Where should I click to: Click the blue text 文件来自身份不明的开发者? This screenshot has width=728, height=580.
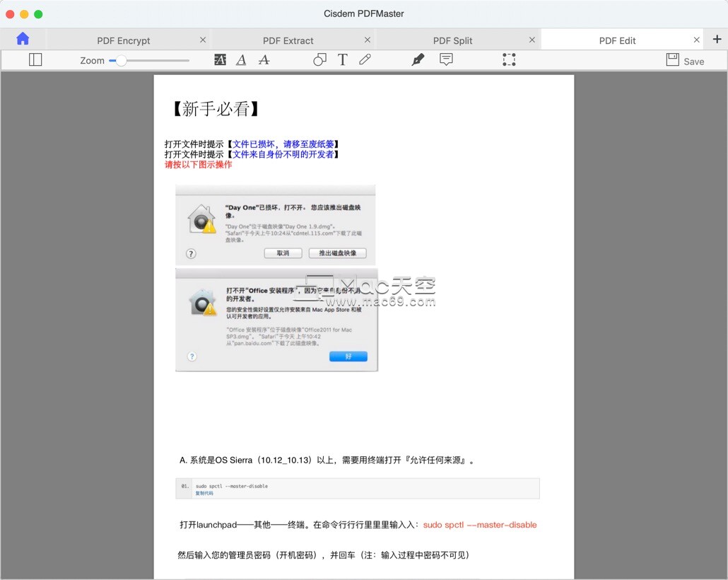[283, 154]
